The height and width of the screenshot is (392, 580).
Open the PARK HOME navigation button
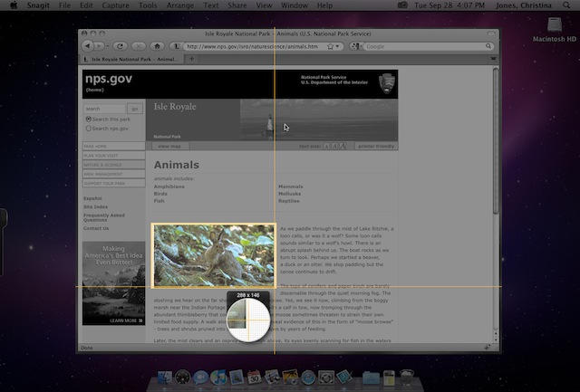click(x=113, y=147)
